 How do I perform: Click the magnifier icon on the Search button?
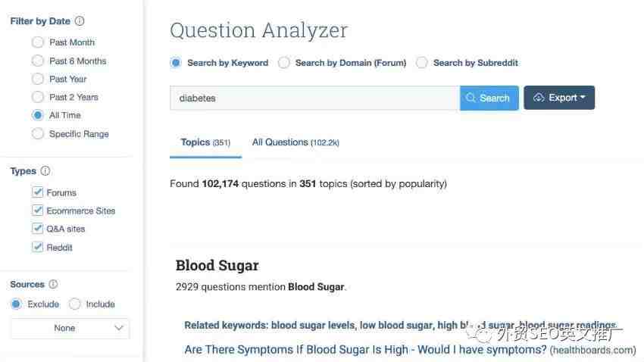[x=470, y=98]
